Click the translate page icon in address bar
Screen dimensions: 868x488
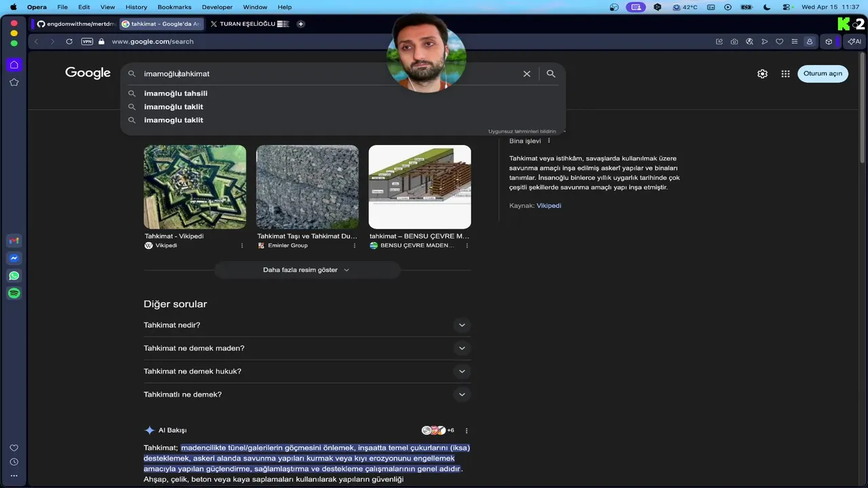click(x=749, y=41)
